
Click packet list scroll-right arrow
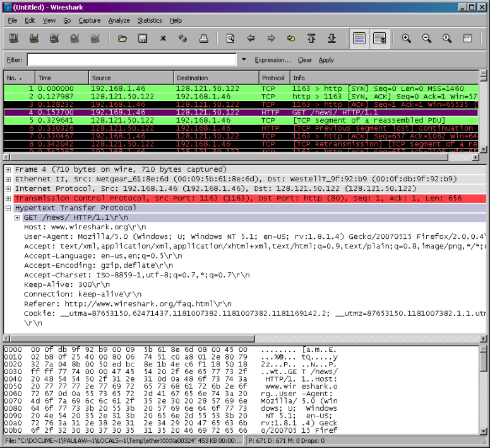[475, 157]
